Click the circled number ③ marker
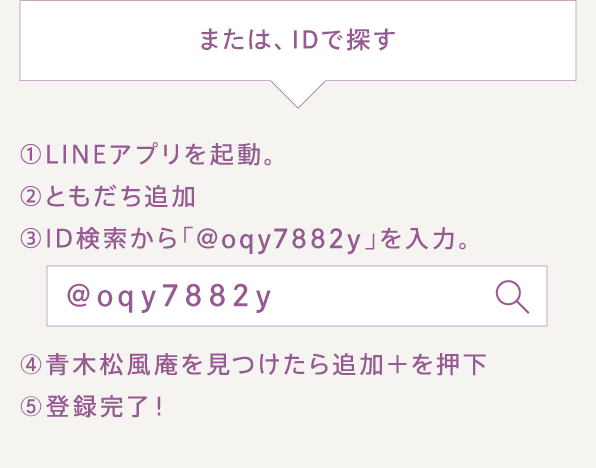The image size is (596, 468). (30, 239)
